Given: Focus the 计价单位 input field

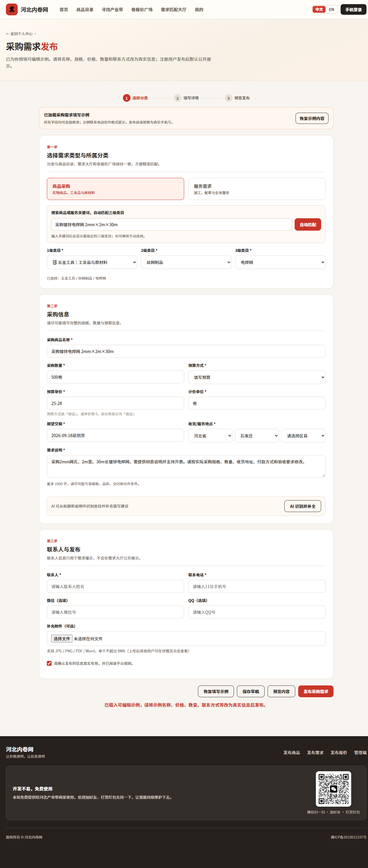Looking at the screenshot, I should 257,403.
